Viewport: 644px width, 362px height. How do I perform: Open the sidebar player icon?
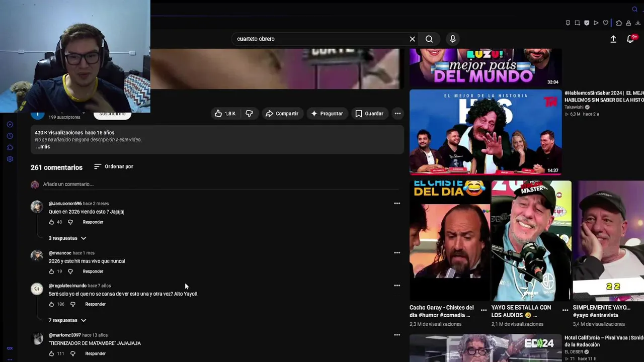tap(10, 124)
